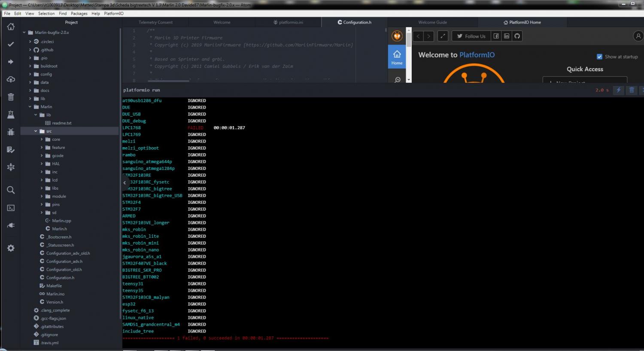Open the Facebook link icon

coord(496,36)
